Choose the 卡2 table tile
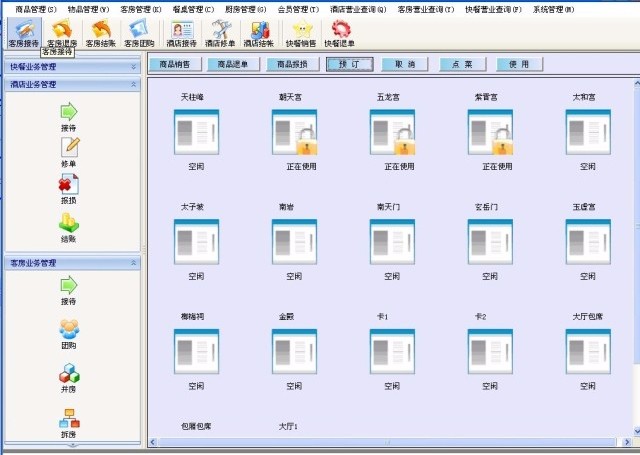The height and width of the screenshot is (455, 640). pos(490,351)
